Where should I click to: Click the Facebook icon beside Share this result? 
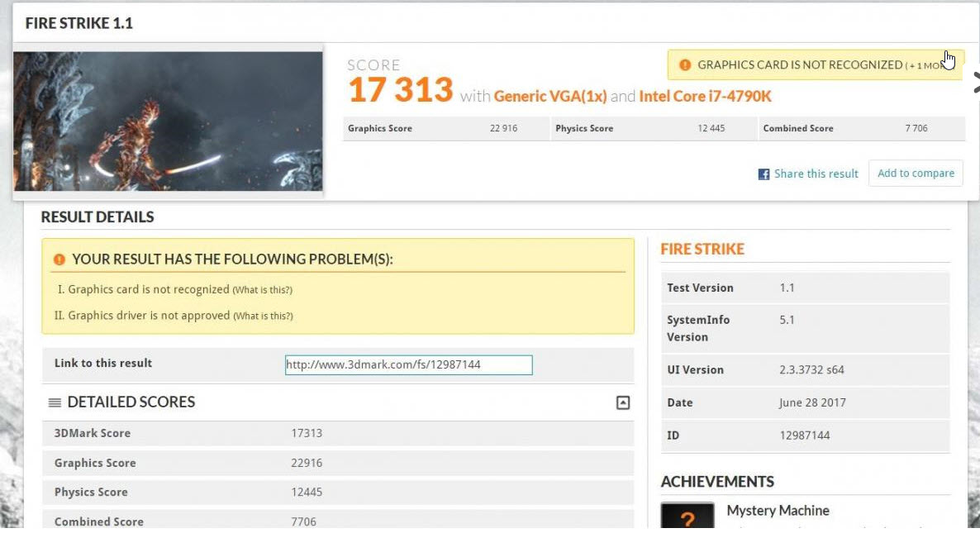(764, 174)
